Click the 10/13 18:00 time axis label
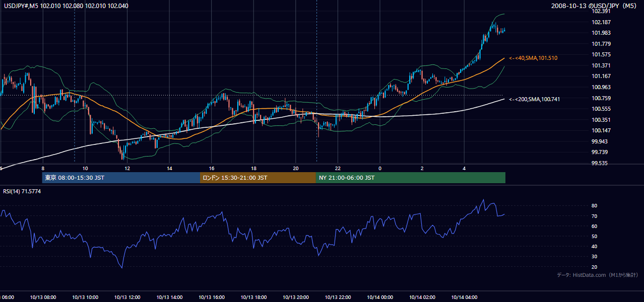The width and height of the screenshot is (644, 302). [253, 297]
